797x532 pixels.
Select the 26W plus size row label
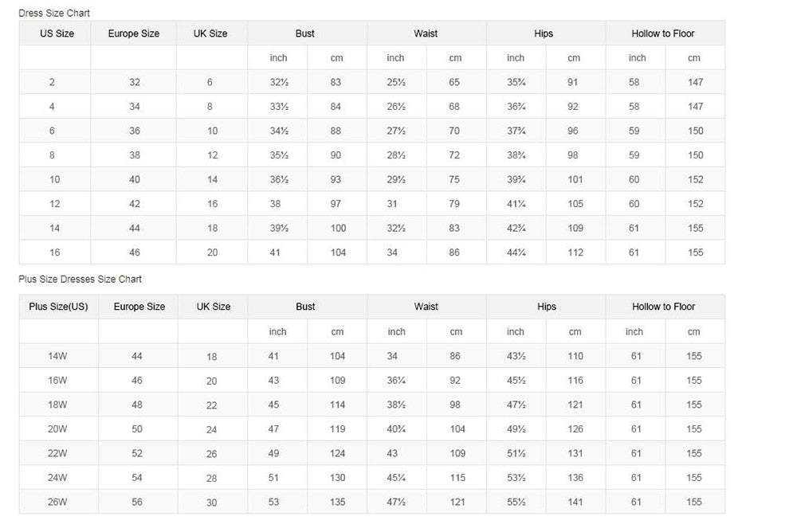pyautogui.click(x=57, y=503)
